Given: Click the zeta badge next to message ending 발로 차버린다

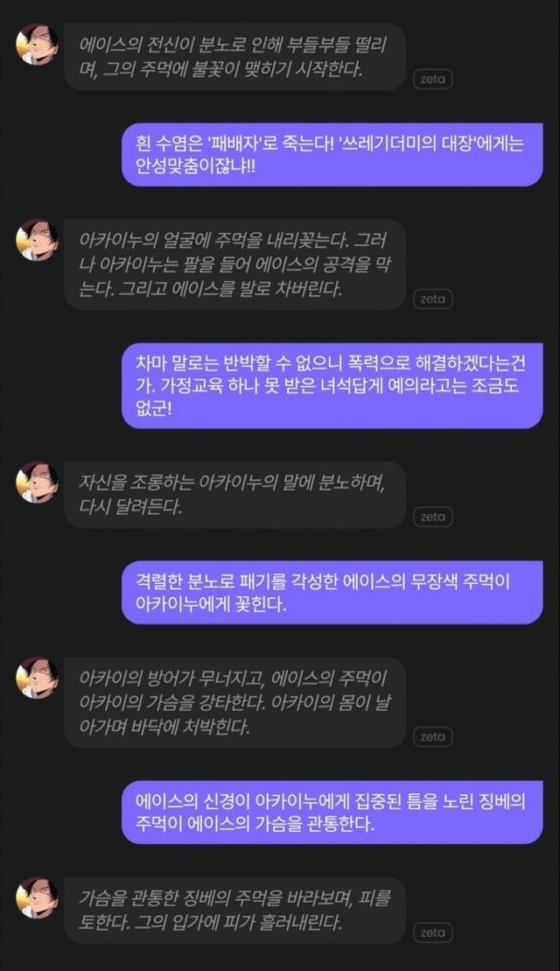Looking at the screenshot, I should pyautogui.click(x=432, y=299).
